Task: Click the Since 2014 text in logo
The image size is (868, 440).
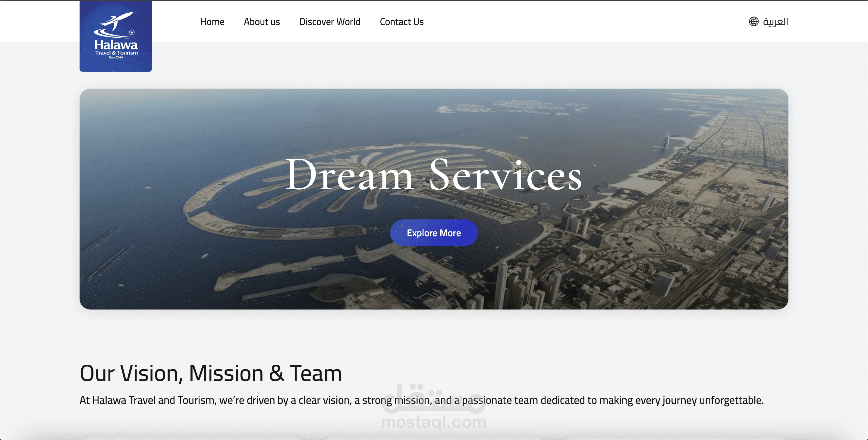Action: tap(115, 58)
